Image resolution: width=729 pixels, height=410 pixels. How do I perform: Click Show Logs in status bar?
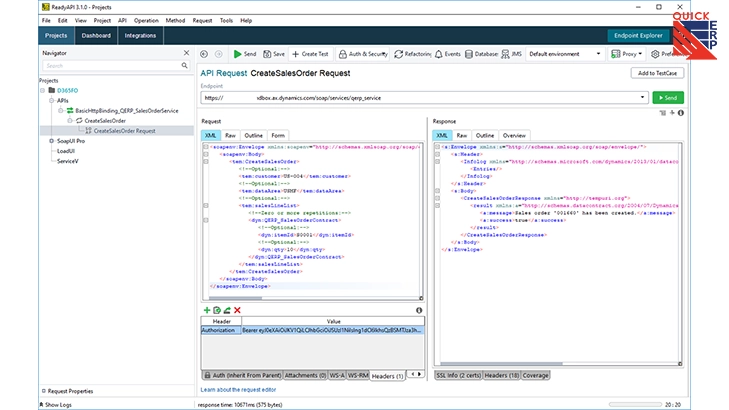pyautogui.click(x=56, y=404)
